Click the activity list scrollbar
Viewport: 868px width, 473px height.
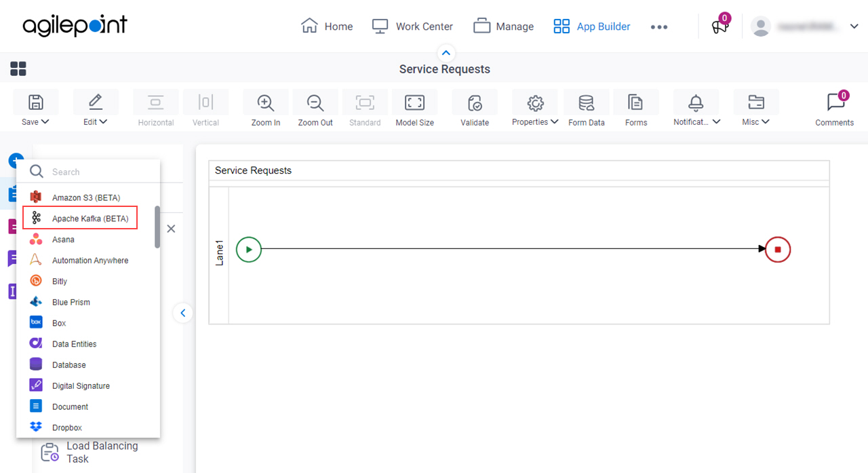pyautogui.click(x=157, y=227)
